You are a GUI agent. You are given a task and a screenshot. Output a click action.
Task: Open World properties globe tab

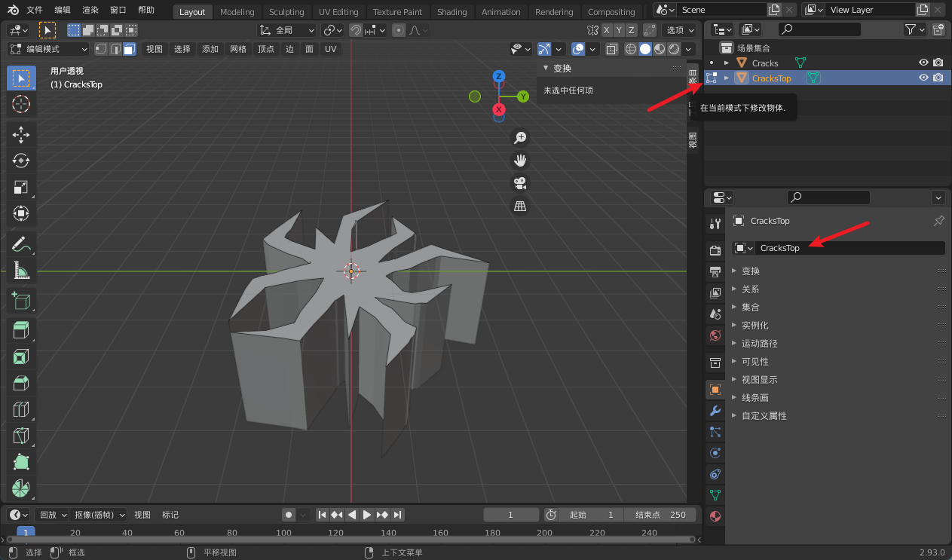point(715,335)
